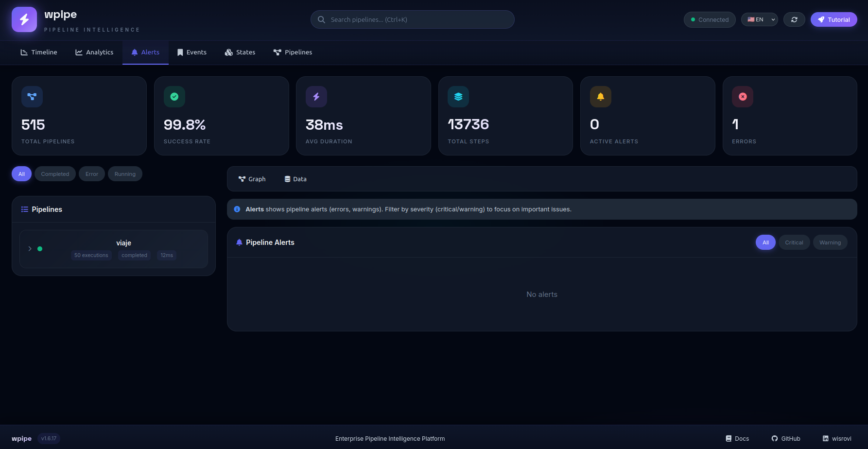Switch to the Graph view
The height and width of the screenshot is (449, 868).
tap(252, 179)
